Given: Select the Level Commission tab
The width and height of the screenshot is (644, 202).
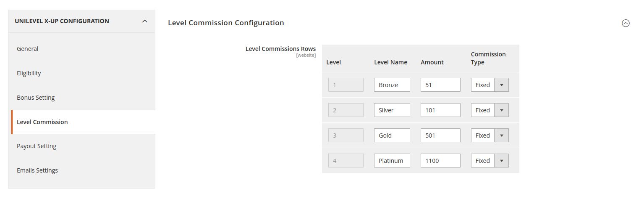Looking at the screenshot, I should coord(42,122).
